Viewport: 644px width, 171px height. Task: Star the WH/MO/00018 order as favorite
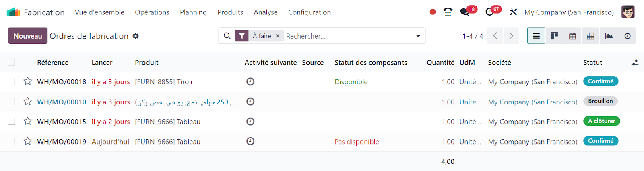(27, 81)
